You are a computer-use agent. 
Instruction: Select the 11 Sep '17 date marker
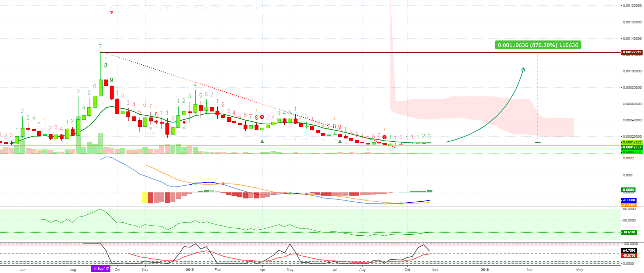click(x=101, y=269)
